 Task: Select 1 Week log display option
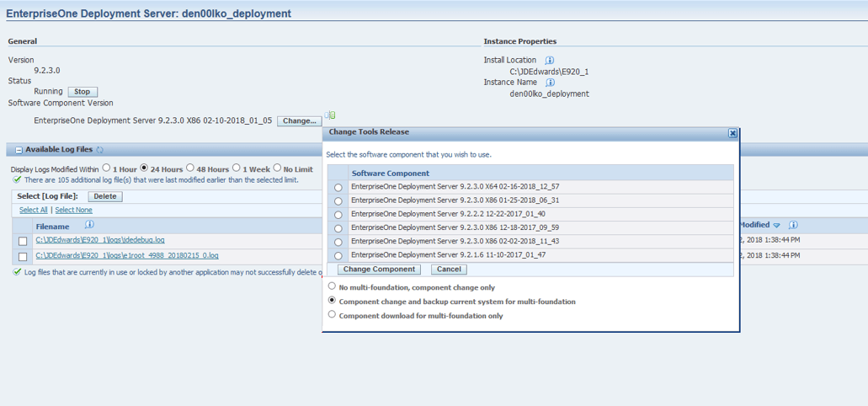point(237,168)
